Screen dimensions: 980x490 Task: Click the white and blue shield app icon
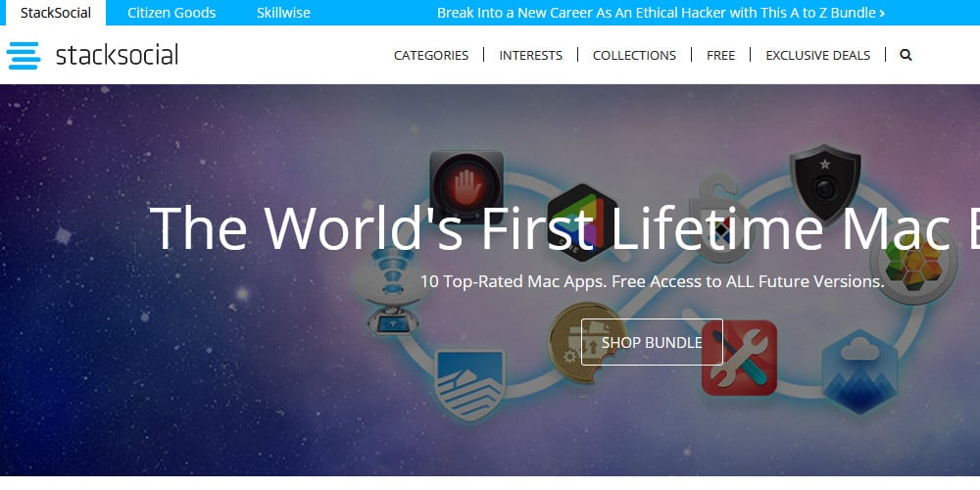tap(469, 384)
